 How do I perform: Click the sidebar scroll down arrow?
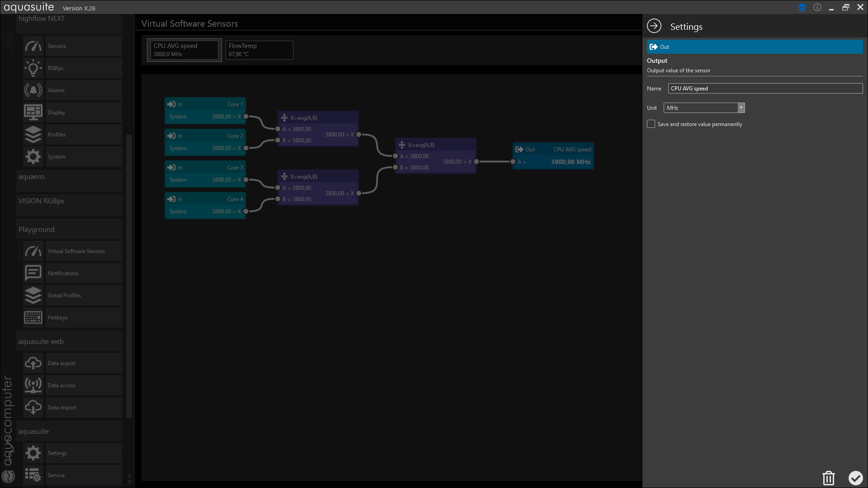[x=129, y=482]
